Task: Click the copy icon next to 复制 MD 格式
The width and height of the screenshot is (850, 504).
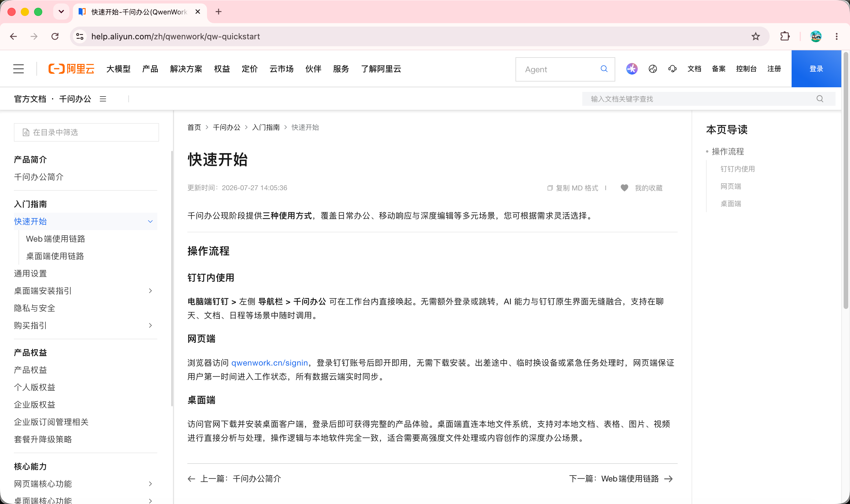Action: pos(550,188)
